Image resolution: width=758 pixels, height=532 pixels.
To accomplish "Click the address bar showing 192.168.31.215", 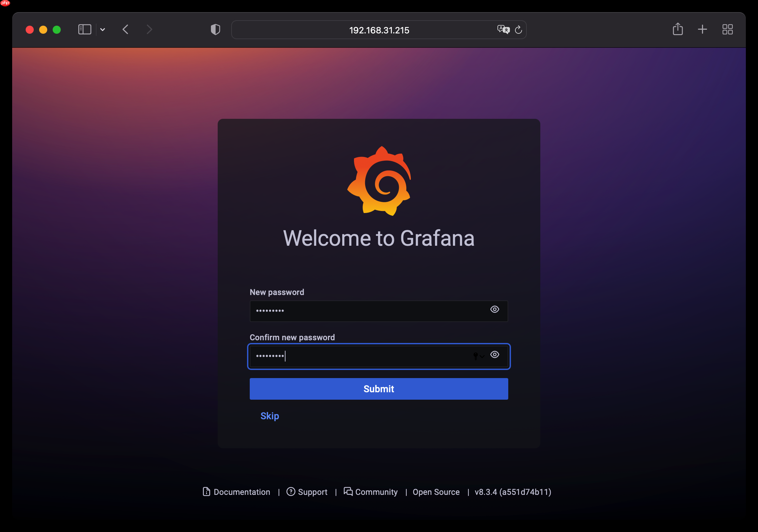I will point(379,30).
